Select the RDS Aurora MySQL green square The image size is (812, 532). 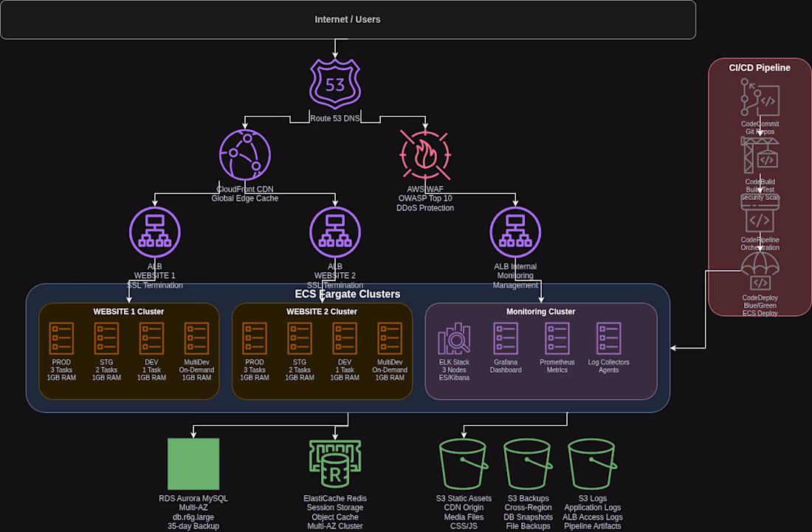193,463
